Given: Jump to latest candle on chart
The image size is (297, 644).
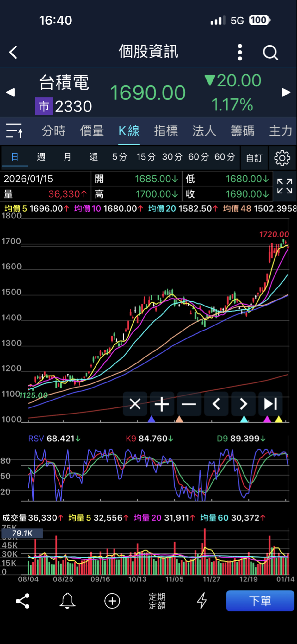Looking at the screenshot, I should [270, 404].
